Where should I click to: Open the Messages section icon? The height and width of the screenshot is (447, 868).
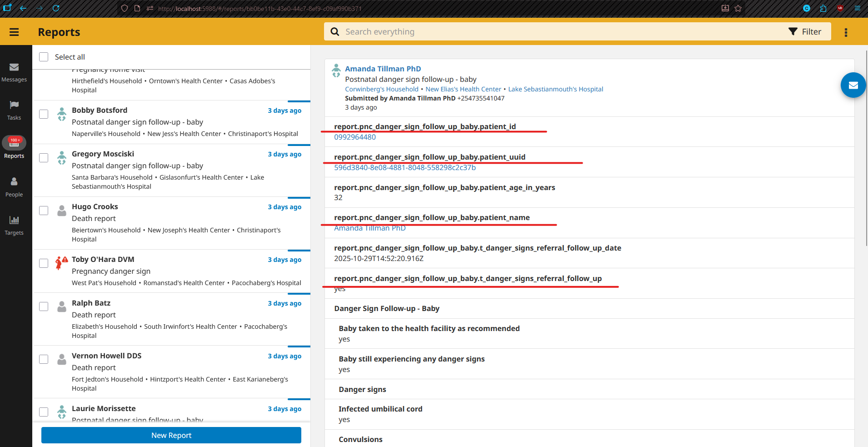14,67
